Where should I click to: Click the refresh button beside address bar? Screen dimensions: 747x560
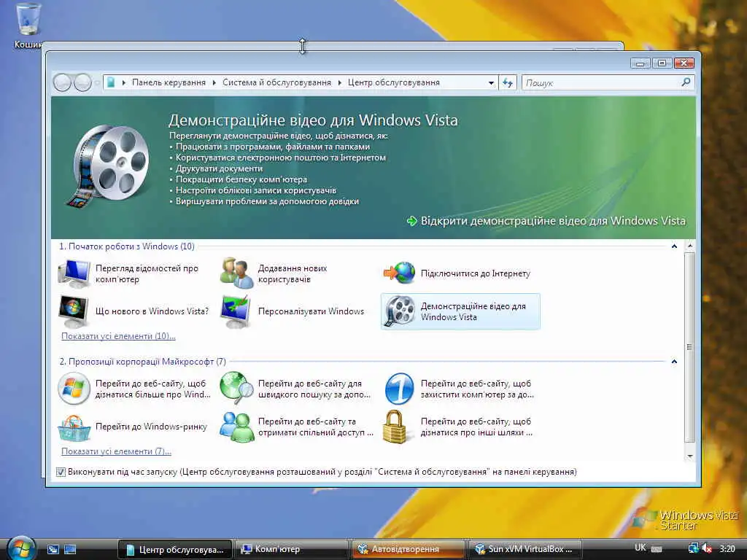point(508,83)
